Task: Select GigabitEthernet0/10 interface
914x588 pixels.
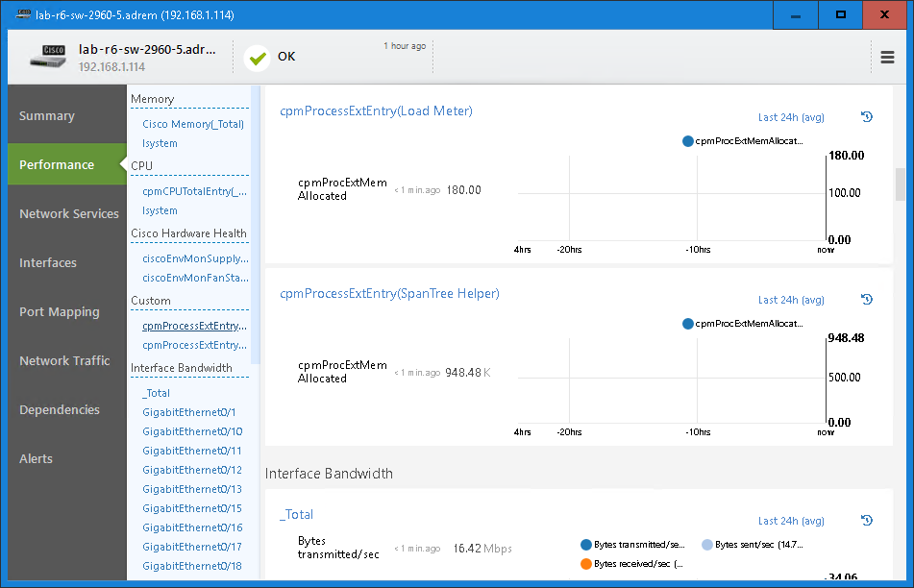Action: pos(192,431)
